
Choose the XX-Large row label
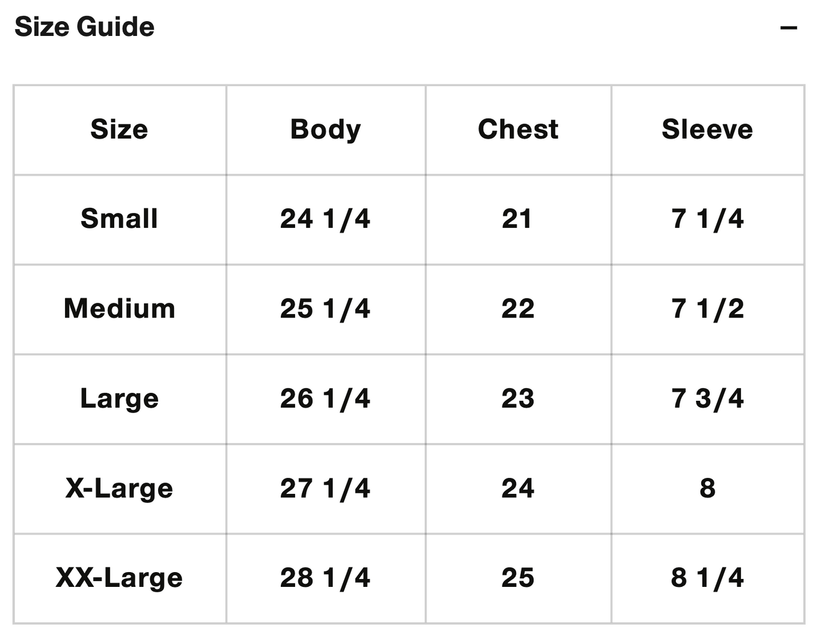[x=119, y=578]
